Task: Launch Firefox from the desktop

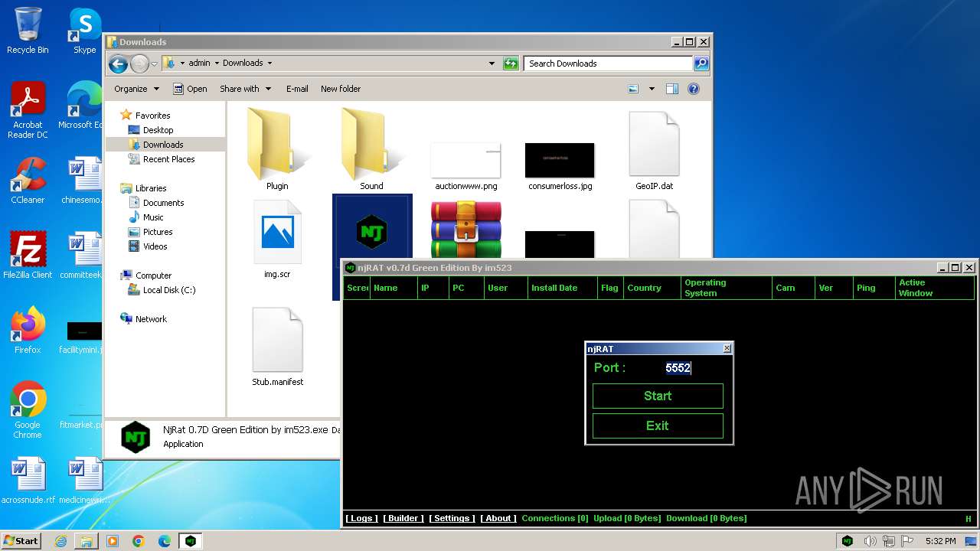Action: (x=28, y=330)
